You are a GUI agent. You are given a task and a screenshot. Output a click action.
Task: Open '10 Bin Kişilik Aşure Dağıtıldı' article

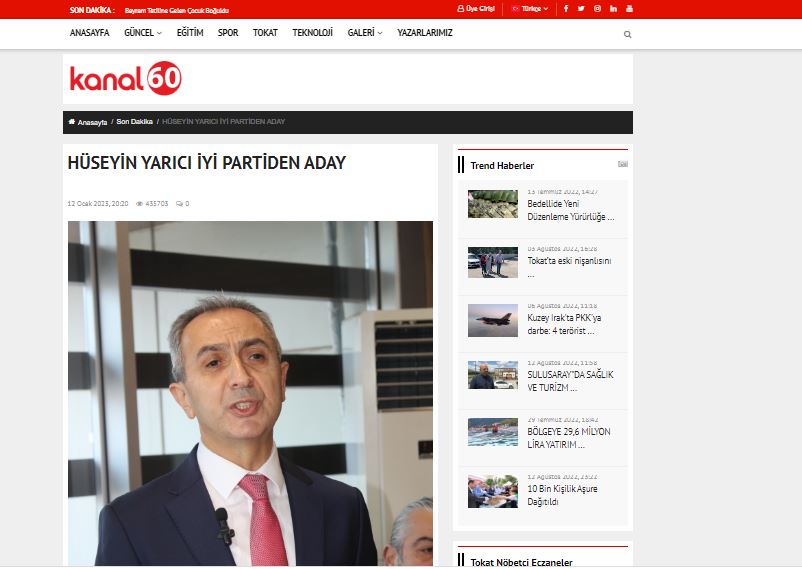[x=562, y=495]
